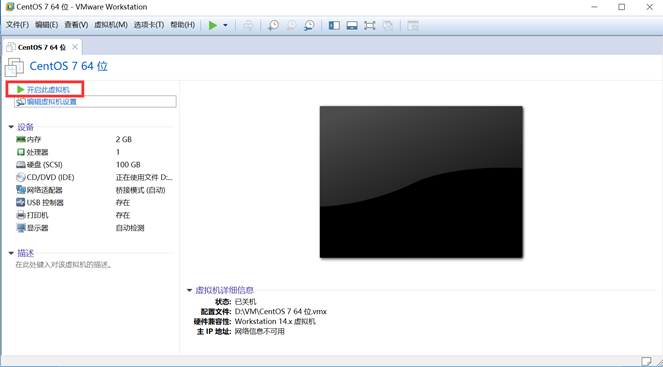Screen dimensions: 663x367
Task: Select the 2 GB memory value
Action: 123,140
